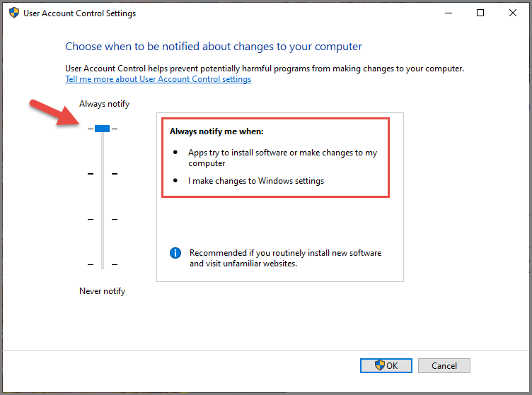Click 'Always notify me when:' heading
The height and width of the screenshot is (395, 532).
click(x=216, y=131)
